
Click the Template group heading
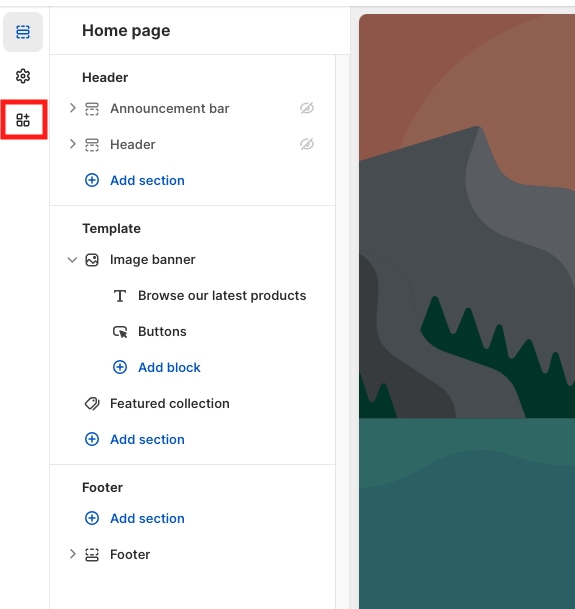[x=111, y=229]
